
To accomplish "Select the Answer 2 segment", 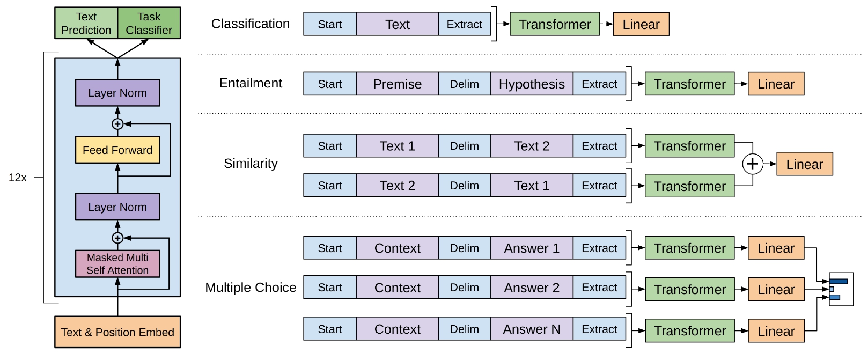I will pyautogui.click(x=532, y=288).
